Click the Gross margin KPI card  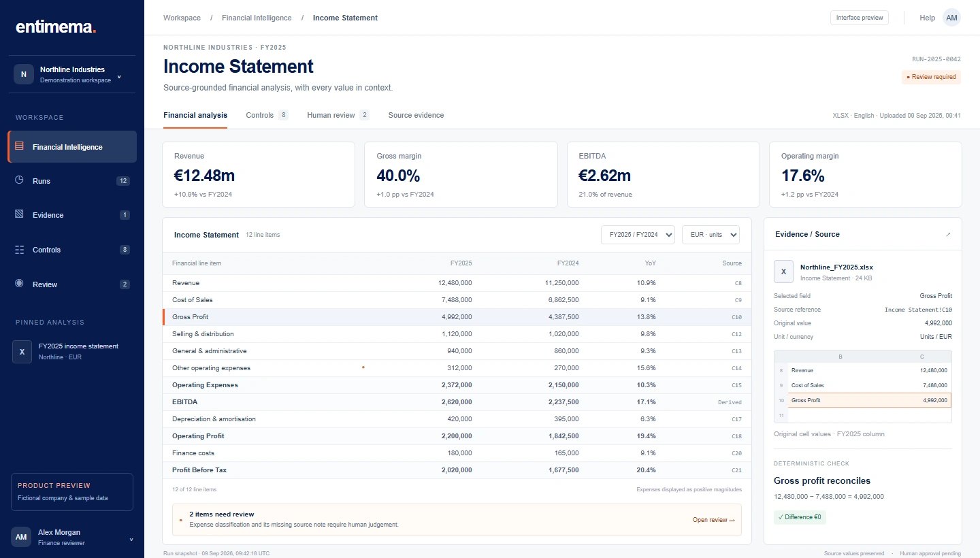[x=461, y=174]
